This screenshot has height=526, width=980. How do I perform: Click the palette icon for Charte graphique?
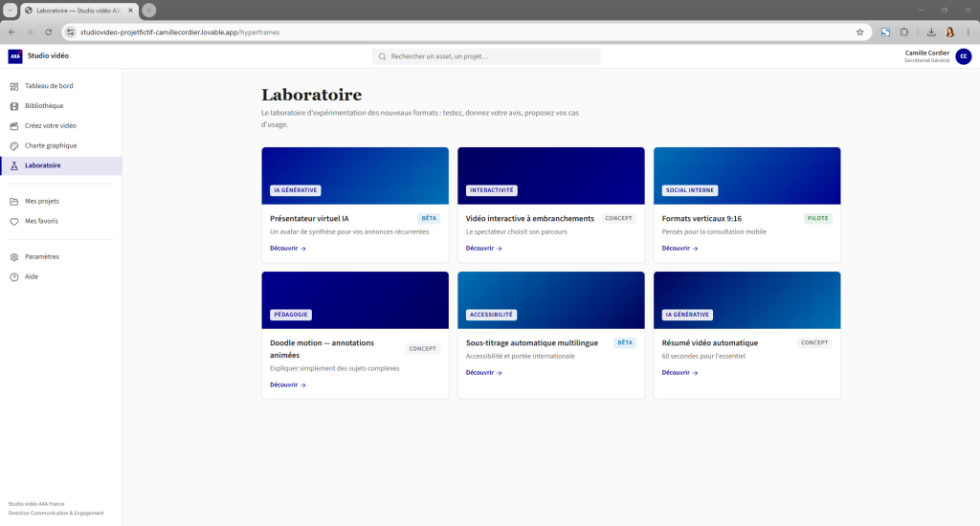[x=13, y=146]
